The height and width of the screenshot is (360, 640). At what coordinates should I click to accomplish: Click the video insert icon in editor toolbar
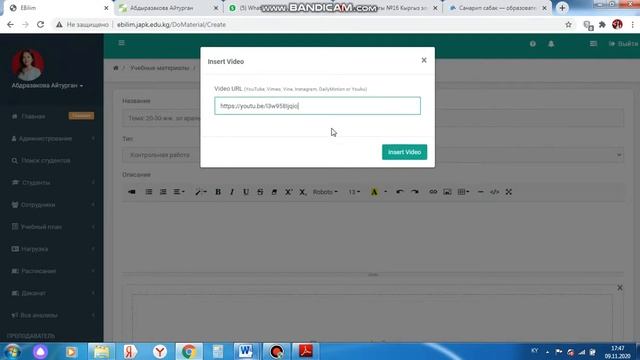click(131, 192)
